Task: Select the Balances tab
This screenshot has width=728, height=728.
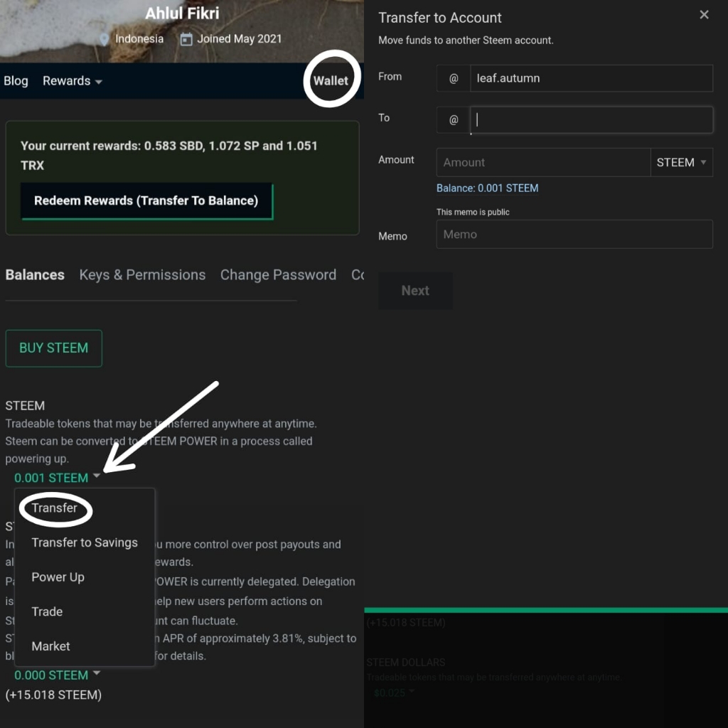Action: pyautogui.click(x=35, y=275)
